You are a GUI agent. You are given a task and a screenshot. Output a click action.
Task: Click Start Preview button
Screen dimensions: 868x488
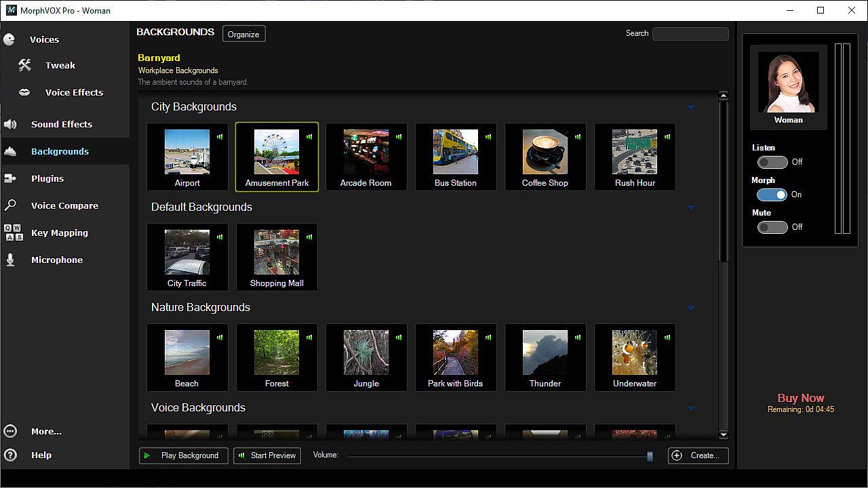click(x=268, y=455)
